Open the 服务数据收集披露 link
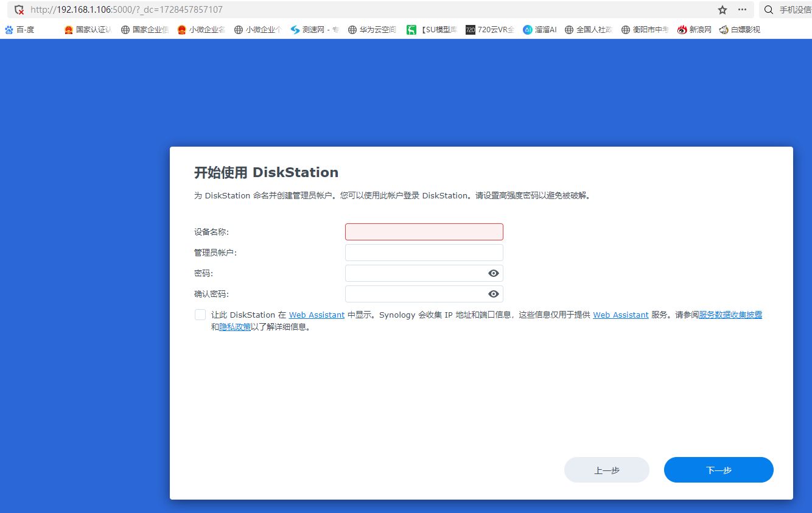 (730, 315)
